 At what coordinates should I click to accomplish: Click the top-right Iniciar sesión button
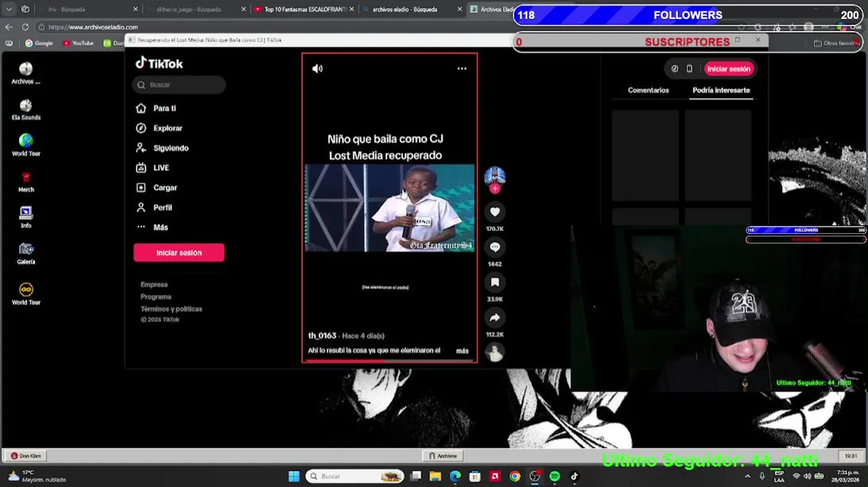(x=729, y=69)
